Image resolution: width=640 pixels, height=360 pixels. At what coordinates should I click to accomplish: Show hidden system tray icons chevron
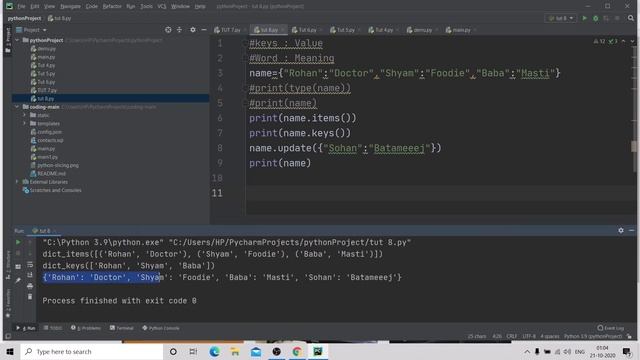(527, 351)
